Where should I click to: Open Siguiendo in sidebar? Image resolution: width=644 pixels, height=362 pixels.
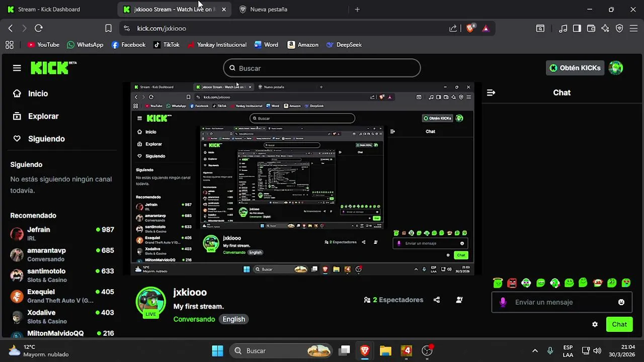coord(40,139)
